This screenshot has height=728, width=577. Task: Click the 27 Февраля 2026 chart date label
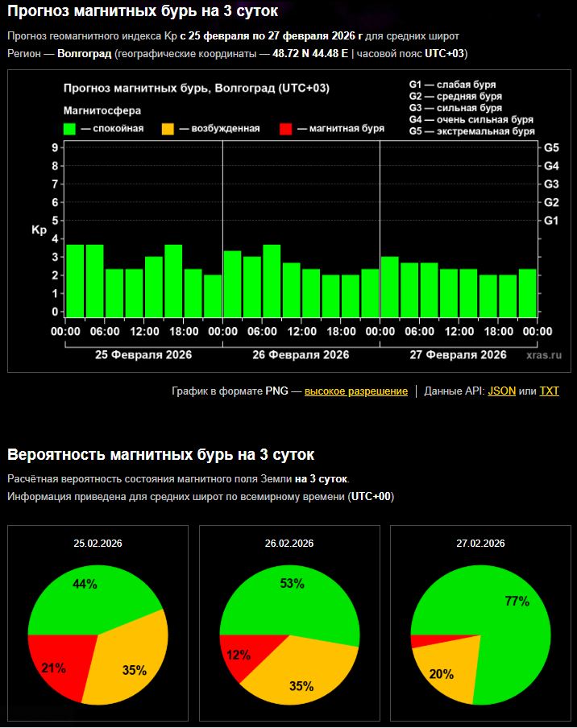point(459,354)
